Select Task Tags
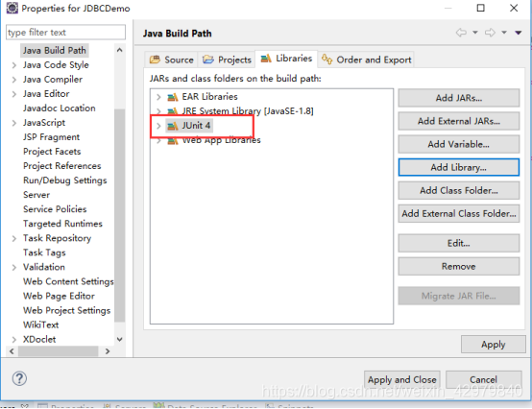 (x=44, y=253)
